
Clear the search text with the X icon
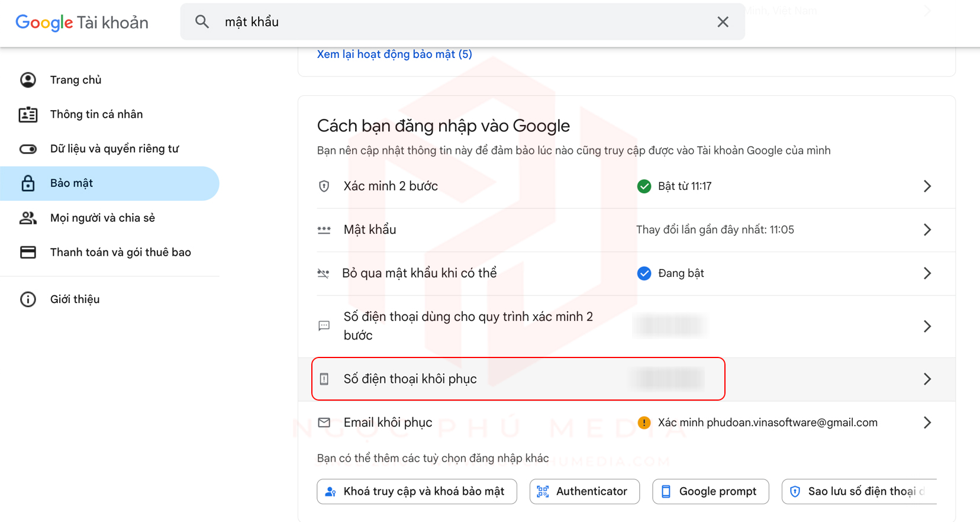(x=723, y=22)
